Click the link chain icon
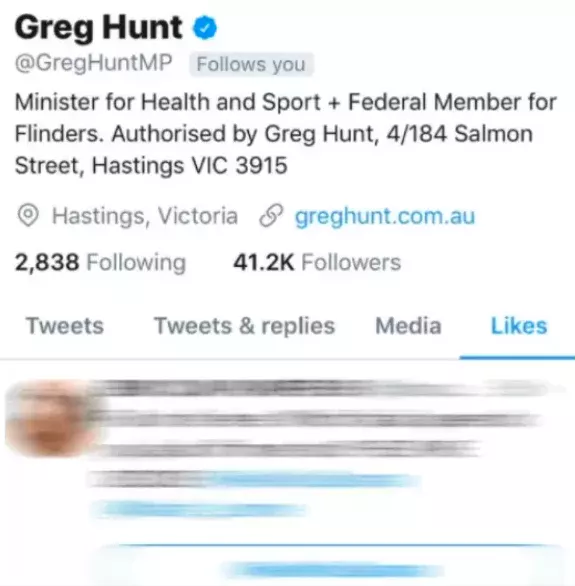 click(271, 216)
